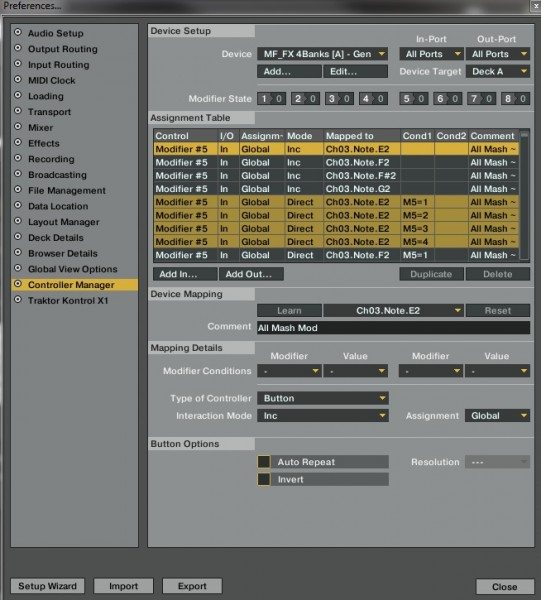Viewport: 541px width, 600px height.
Task: Enable the Auto Repeat checkbox
Action: click(264, 462)
